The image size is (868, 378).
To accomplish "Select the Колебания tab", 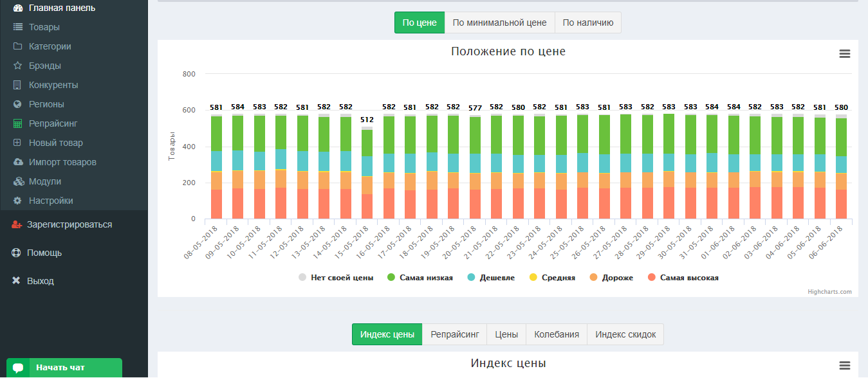I will pos(556,334).
